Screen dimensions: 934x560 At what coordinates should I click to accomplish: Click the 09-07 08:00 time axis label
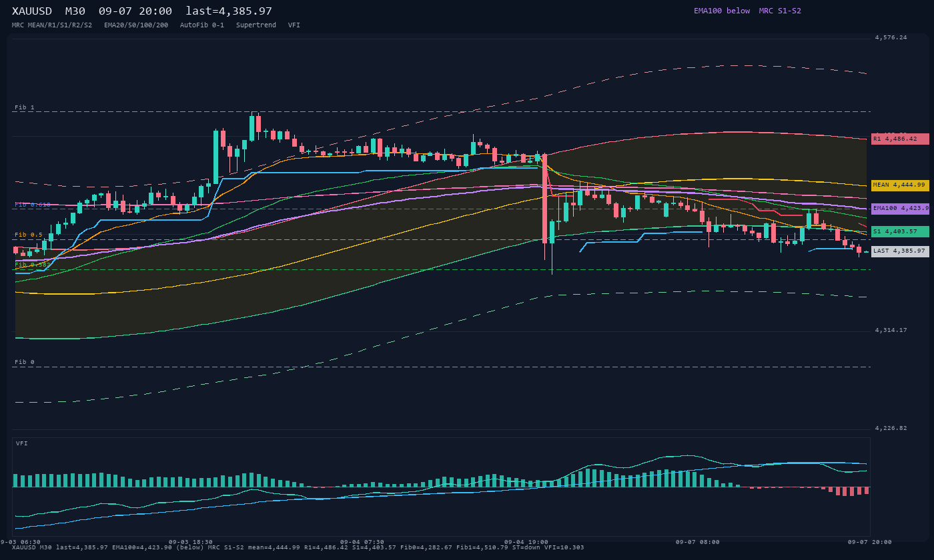point(698,542)
